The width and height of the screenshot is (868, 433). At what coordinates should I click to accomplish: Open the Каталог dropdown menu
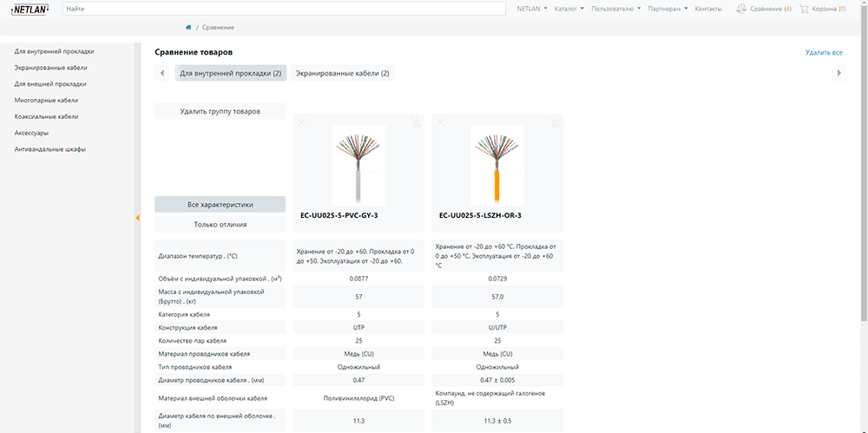tap(569, 9)
